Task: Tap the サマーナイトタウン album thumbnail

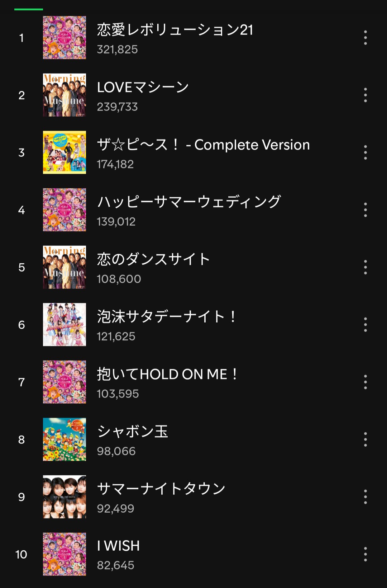Action: click(x=64, y=497)
